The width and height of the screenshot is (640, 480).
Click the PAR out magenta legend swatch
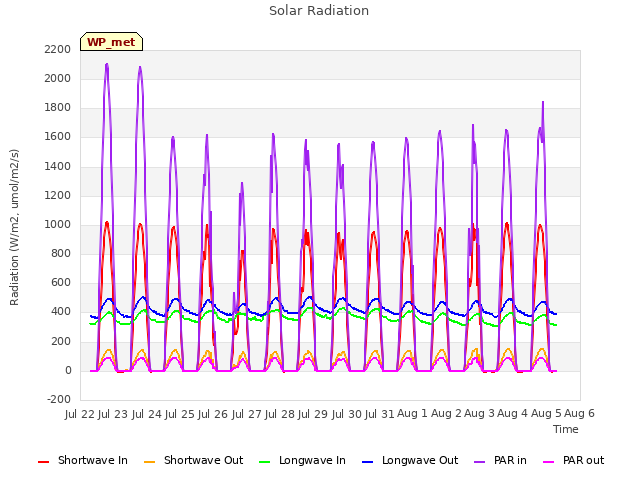coord(549,462)
